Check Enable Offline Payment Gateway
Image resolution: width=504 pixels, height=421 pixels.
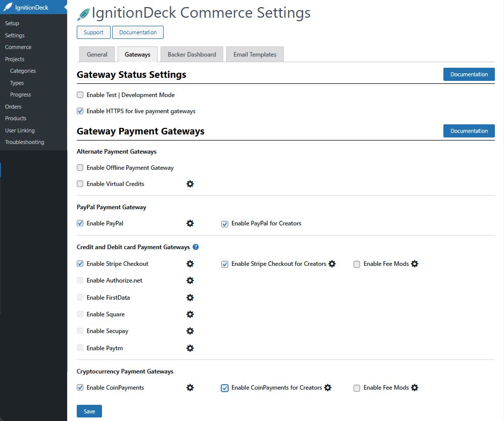click(80, 168)
